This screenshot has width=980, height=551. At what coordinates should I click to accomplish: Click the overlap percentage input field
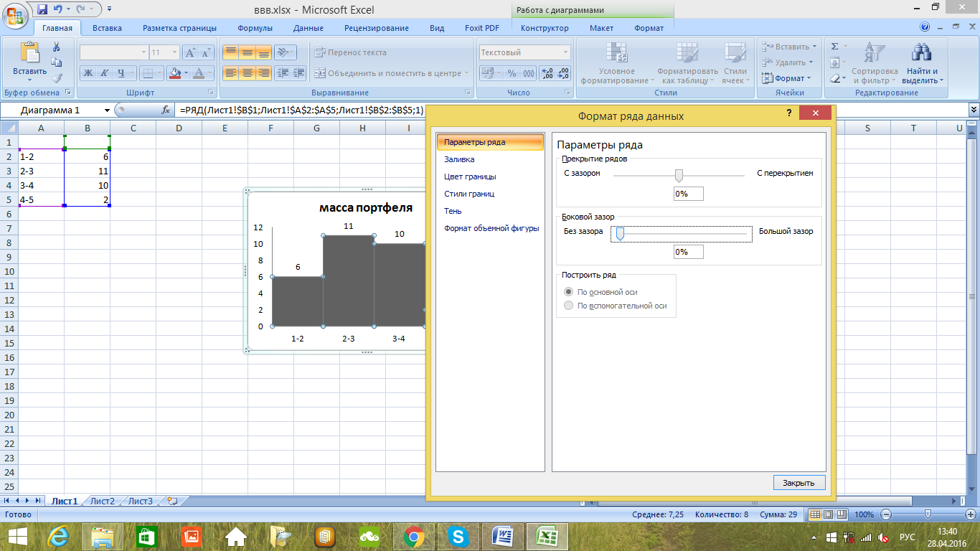[689, 194]
